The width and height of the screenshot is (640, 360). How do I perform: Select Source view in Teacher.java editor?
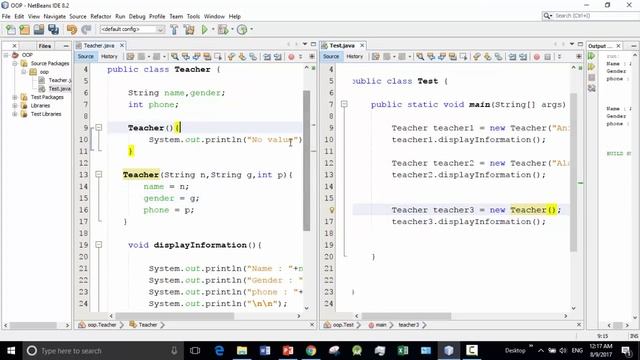[x=86, y=57]
